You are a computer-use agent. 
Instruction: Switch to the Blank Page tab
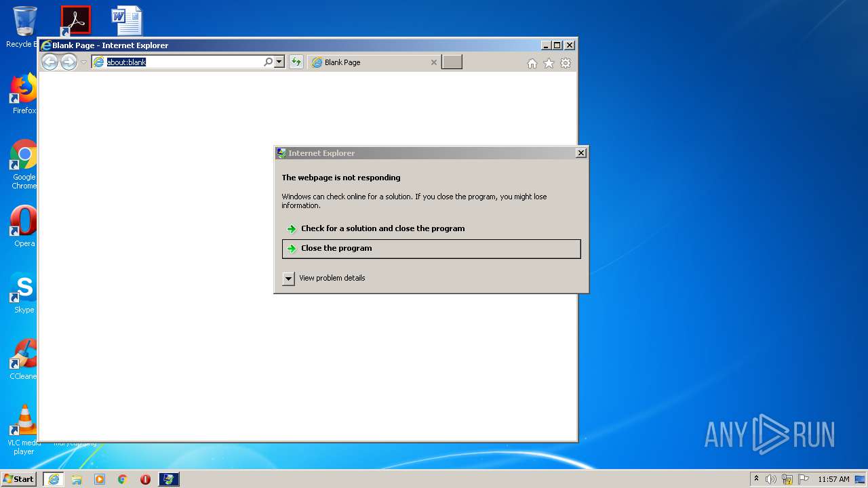coord(371,62)
